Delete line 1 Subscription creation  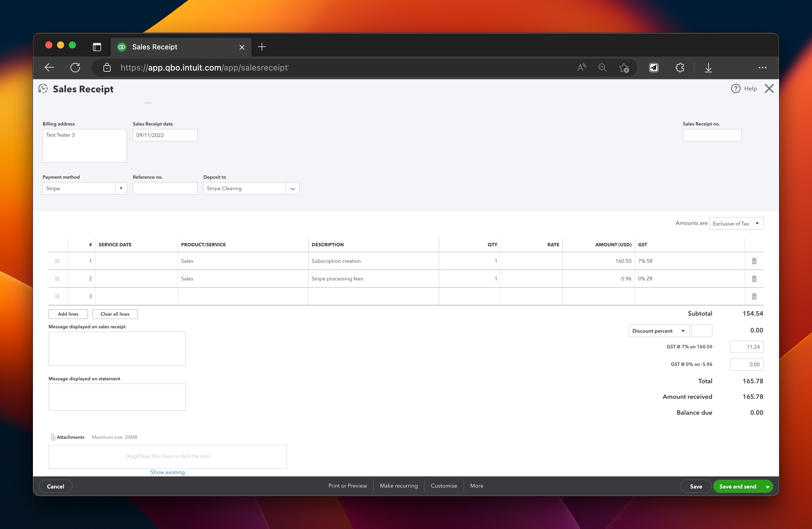pyautogui.click(x=754, y=261)
